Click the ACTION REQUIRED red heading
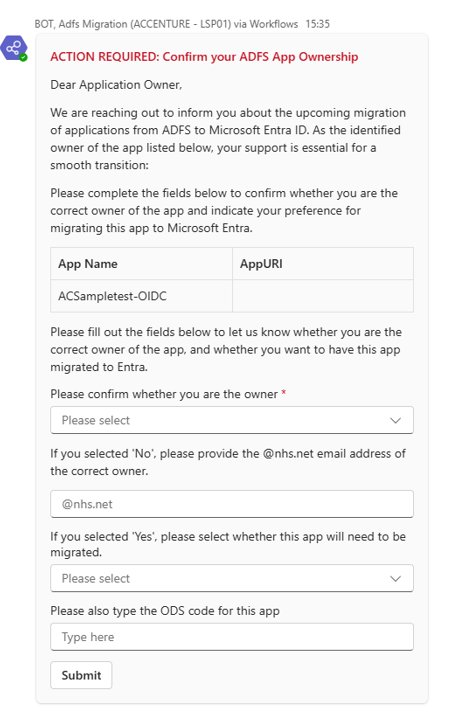 pos(204,57)
